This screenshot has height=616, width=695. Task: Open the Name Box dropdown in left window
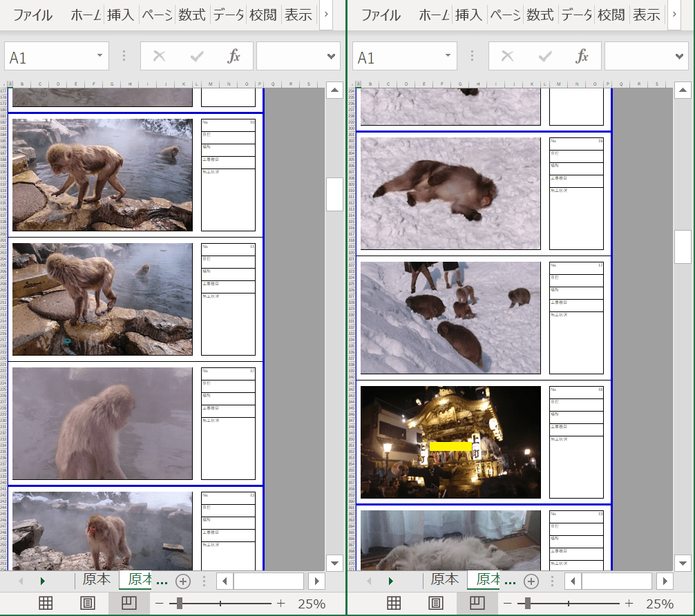[100, 56]
